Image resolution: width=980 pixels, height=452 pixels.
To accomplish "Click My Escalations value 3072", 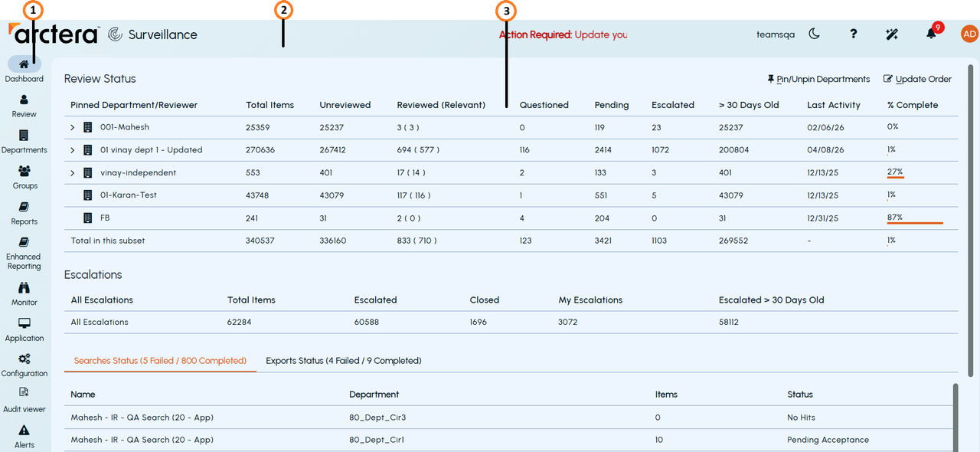I will (568, 322).
